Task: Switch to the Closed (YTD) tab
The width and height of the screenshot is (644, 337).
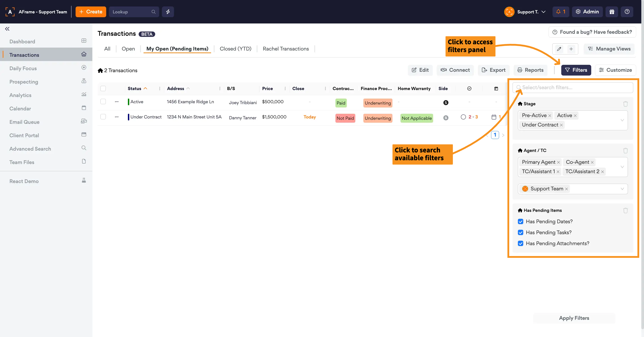Action: 235,49
